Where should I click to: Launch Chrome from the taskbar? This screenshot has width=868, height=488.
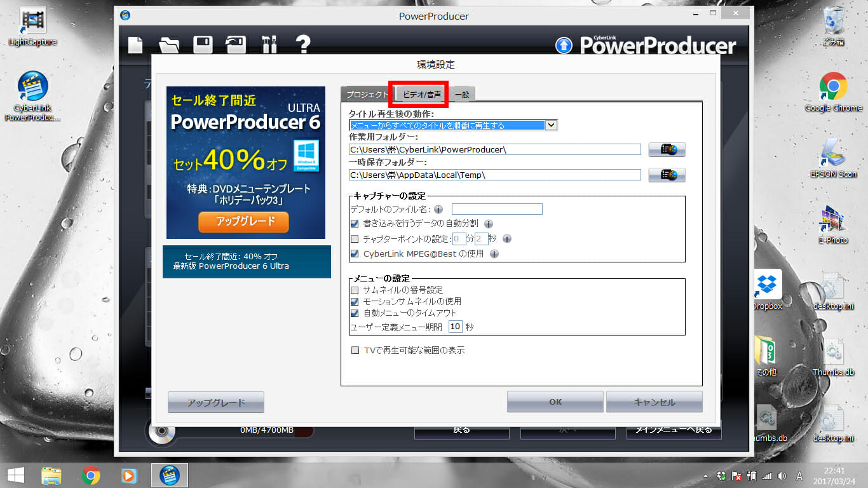(91, 475)
